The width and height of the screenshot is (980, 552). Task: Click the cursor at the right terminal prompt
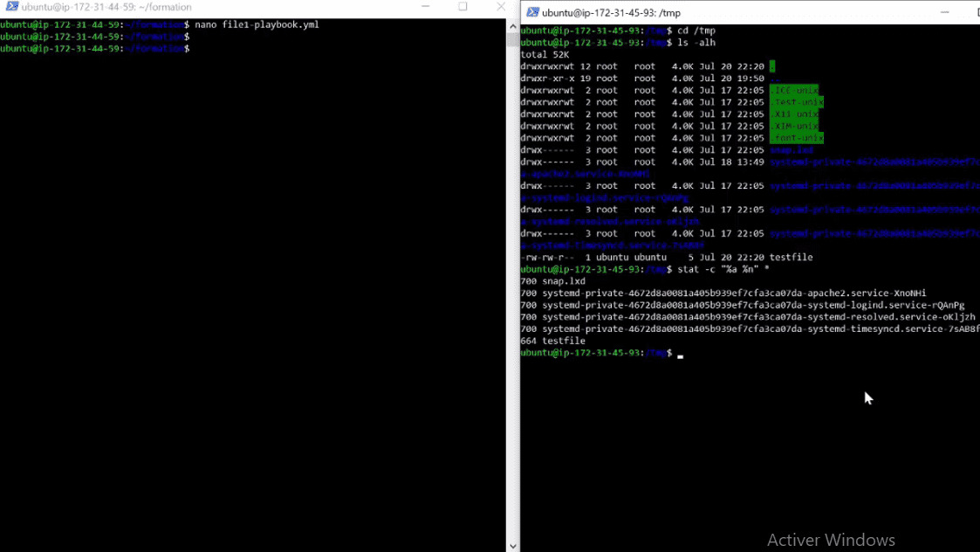[x=679, y=355]
